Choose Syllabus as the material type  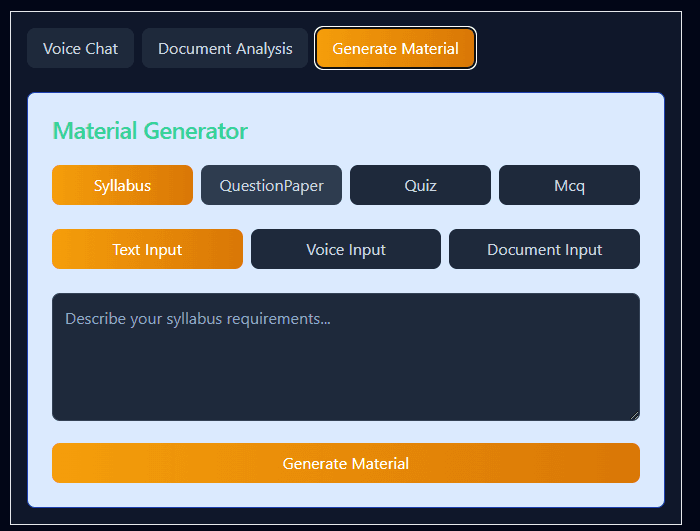122,185
